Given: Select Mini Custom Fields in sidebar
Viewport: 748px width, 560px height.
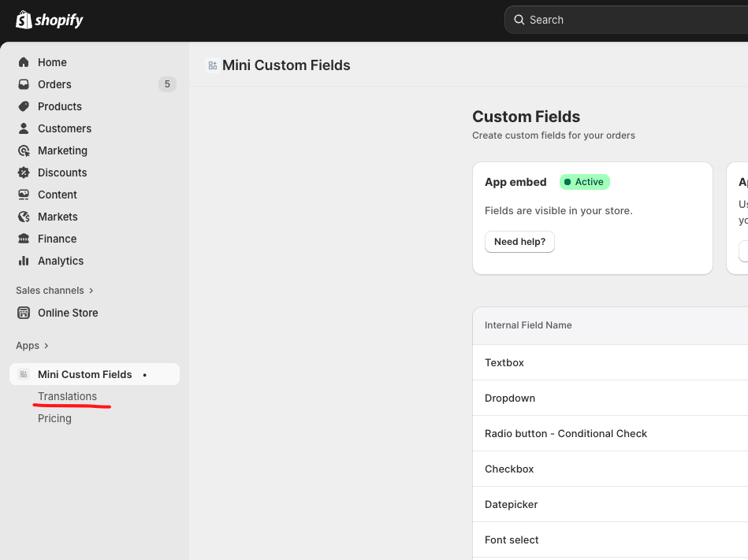Looking at the screenshot, I should (x=84, y=374).
